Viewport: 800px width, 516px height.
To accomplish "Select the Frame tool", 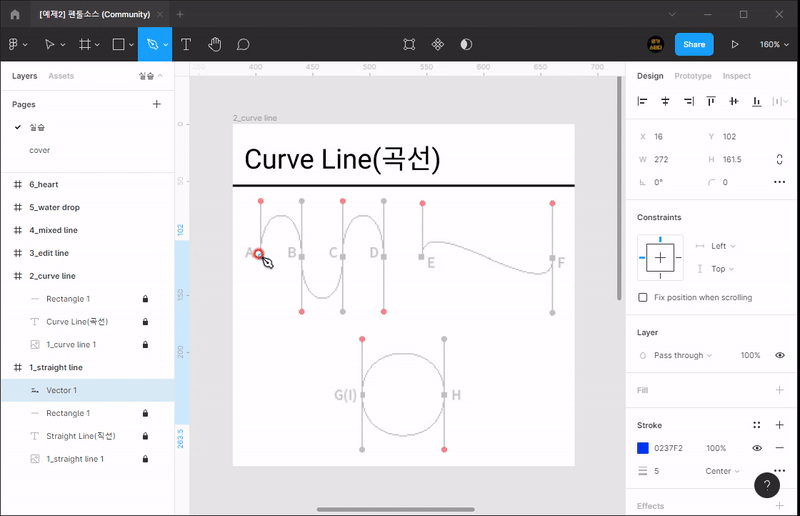I will pyautogui.click(x=85, y=44).
